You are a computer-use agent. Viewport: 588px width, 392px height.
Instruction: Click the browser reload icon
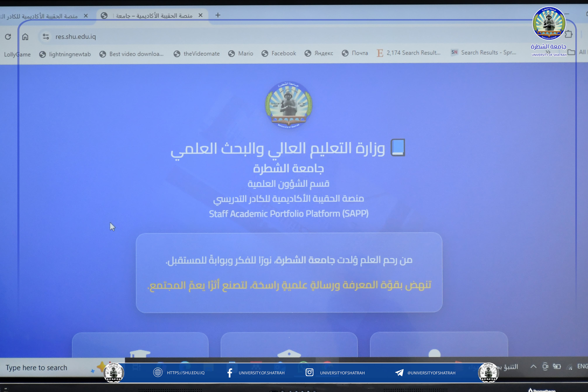(8, 37)
